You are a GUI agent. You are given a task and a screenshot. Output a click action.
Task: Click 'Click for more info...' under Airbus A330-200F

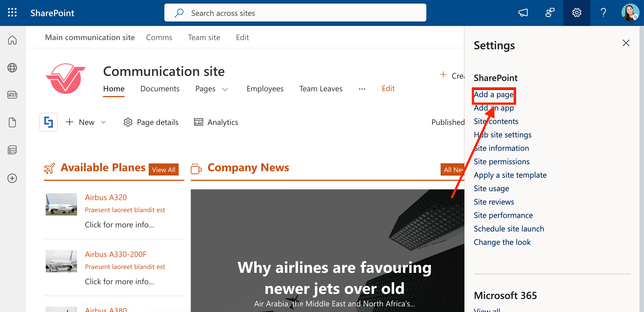(x=119, y=282)
